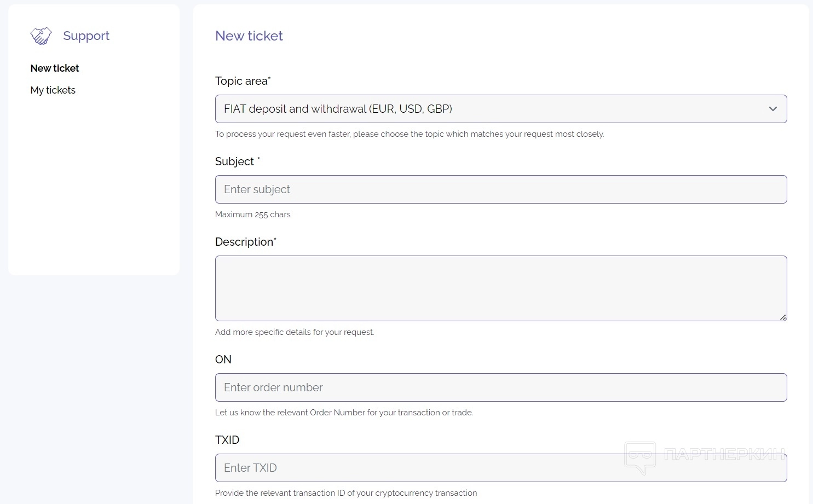Click the Support handshake icon
813x504 pixels.
[41, 36]
